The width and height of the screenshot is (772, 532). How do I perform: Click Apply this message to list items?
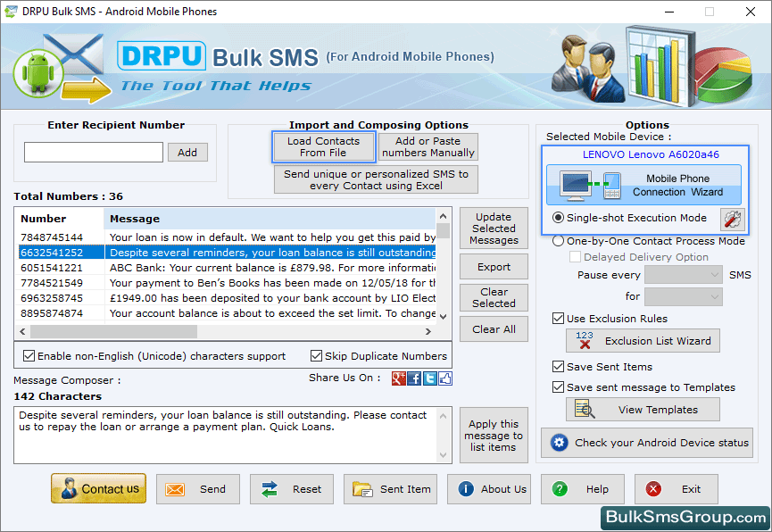click(494, 436)
